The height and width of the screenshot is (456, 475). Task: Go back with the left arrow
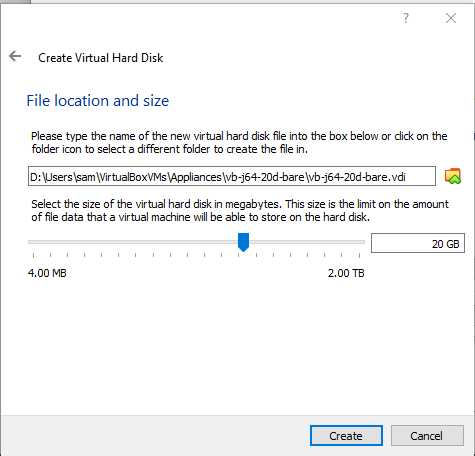15,56
